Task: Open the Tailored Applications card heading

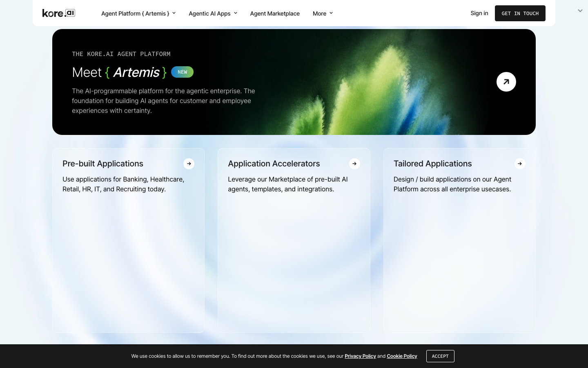Action: tap(432, 164)
